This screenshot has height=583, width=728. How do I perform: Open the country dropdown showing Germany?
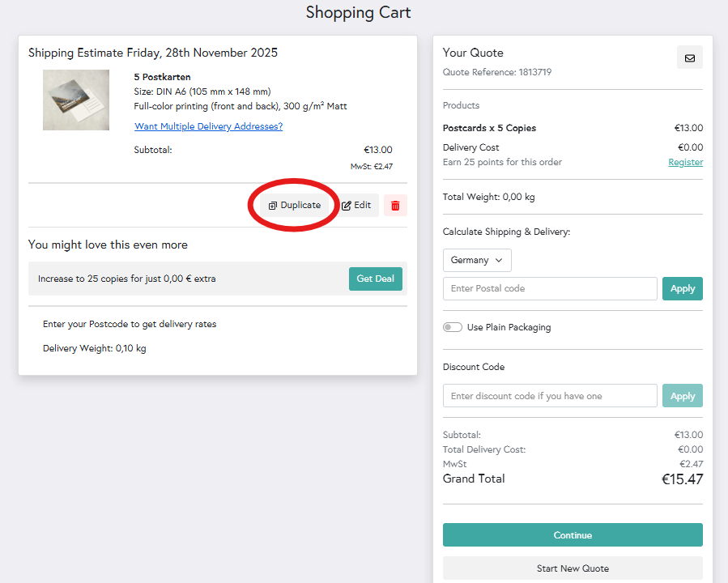(x=476, y=260)
